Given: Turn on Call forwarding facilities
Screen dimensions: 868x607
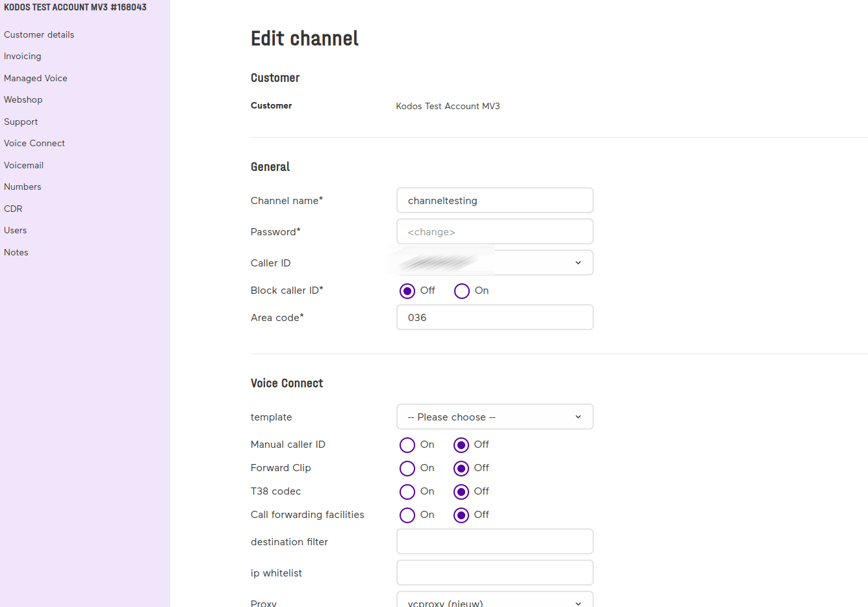Looking at the screenshot, I should [x=407, y=515].
